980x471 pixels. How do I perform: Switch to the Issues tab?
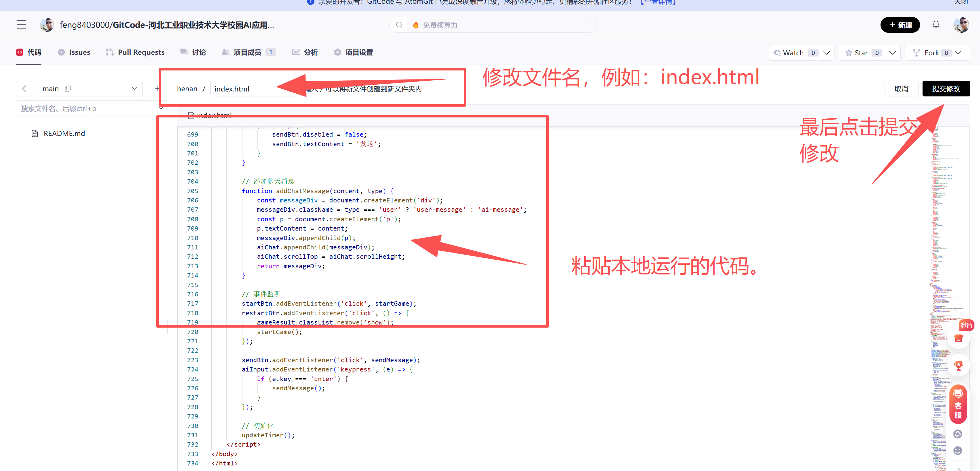click(x=74, y=53)
